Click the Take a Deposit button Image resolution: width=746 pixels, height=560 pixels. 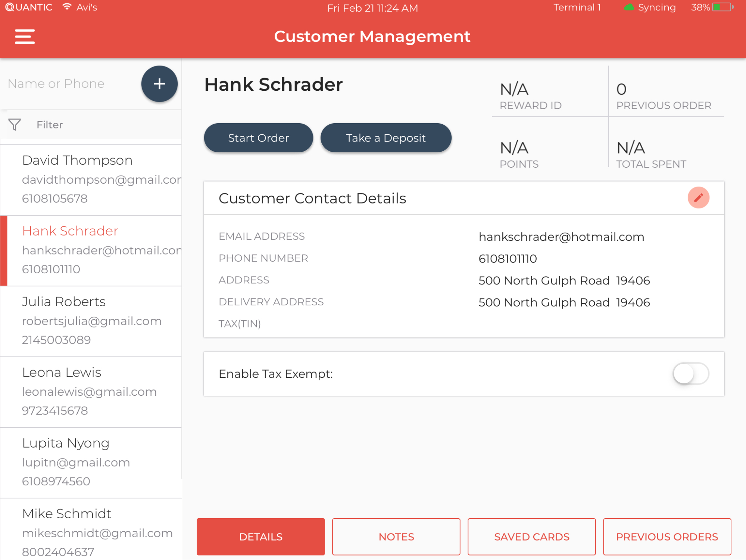tap(386, 137)
